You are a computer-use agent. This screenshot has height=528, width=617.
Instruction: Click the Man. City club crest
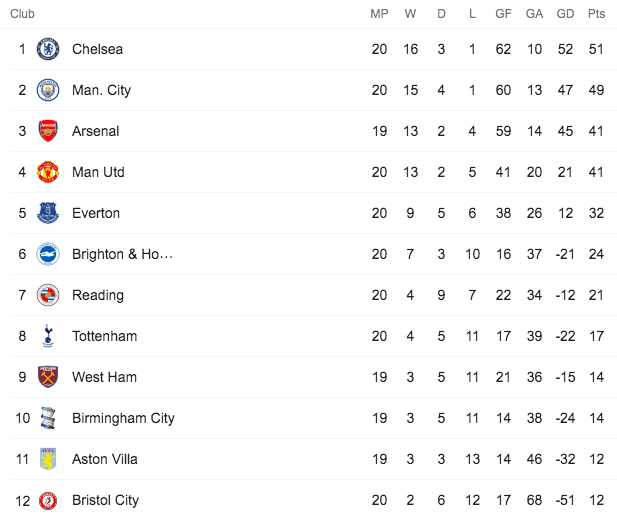[x=48, y=90]
